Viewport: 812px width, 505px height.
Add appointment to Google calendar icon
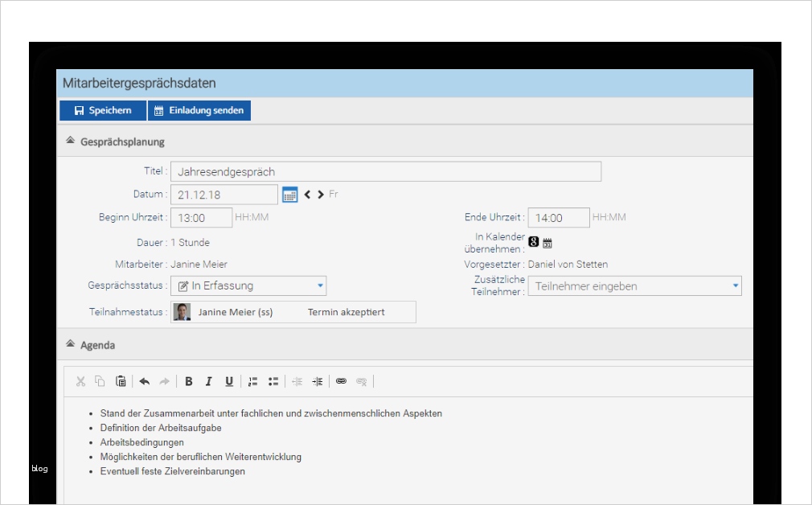(533, 241)
